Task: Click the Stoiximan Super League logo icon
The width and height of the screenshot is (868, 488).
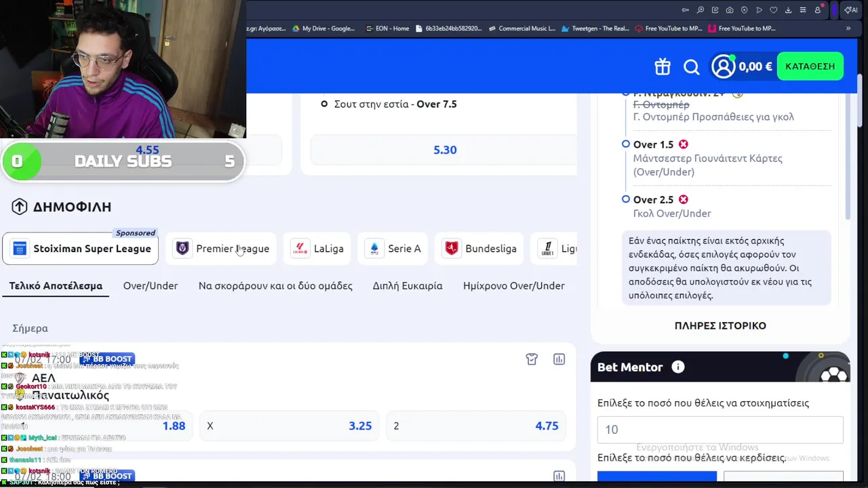Action: click(x=20, y=249)
